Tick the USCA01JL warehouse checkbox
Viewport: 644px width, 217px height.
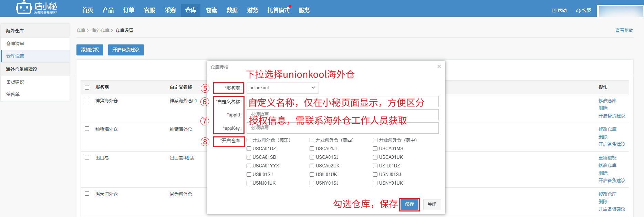click(x=312, y=148)
